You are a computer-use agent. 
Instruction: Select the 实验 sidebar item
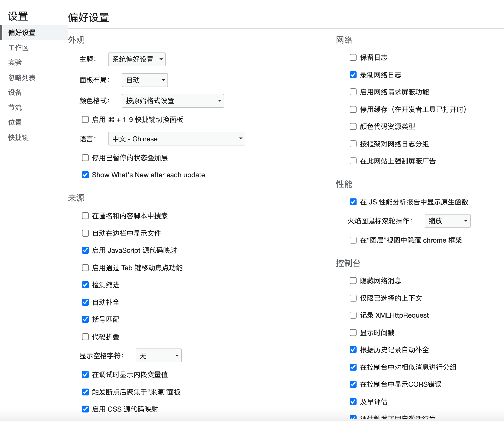[x=15, y=62]
